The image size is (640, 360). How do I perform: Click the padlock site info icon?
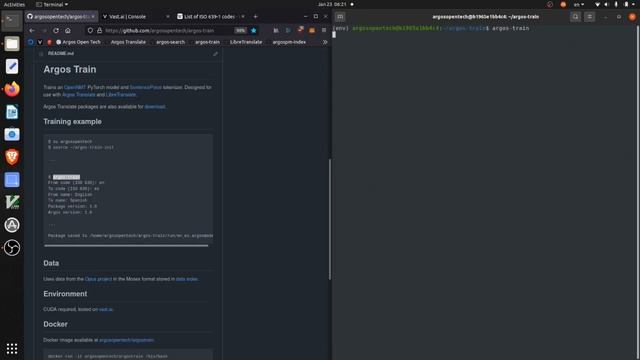[x=99, y=31]
